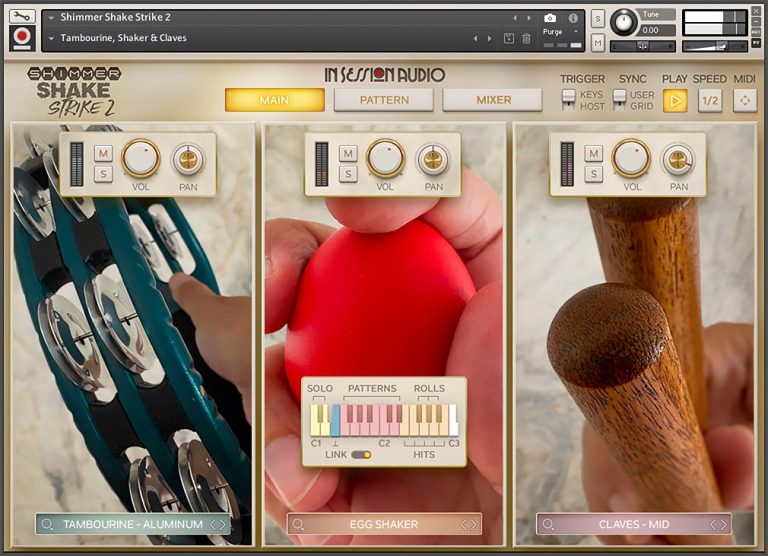Open the Tambourine, Shaker & Claves preset dropdown
This screenshot has width=768, height=556.
point(50,38)
